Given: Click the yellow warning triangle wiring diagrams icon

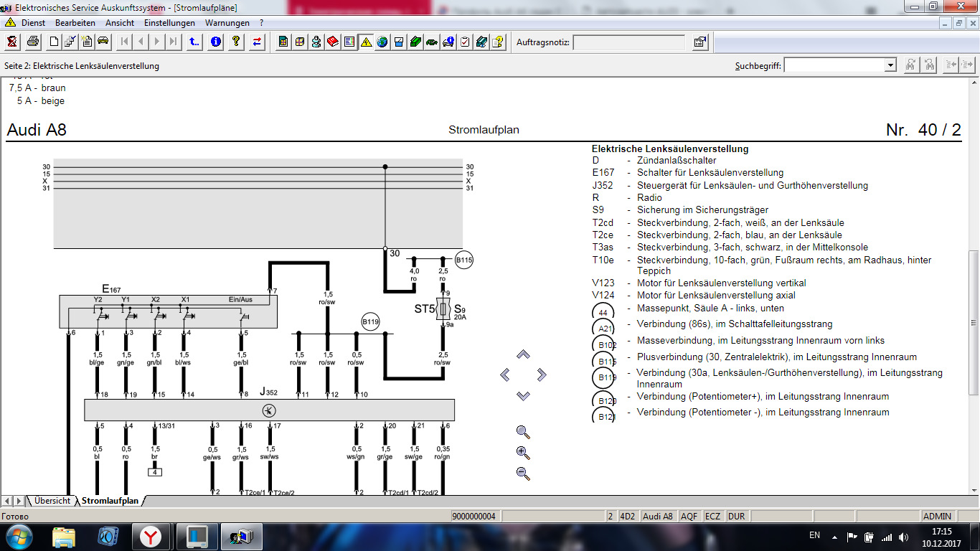Looking at the screenshot, I should pyautogui.click(x=366, y=42).
